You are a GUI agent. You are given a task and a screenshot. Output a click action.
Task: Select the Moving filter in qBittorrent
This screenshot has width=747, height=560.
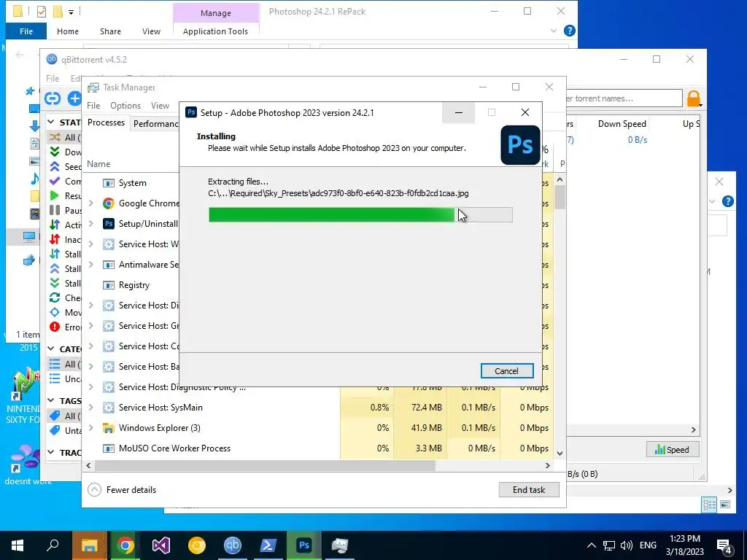[x=66, y=312]
